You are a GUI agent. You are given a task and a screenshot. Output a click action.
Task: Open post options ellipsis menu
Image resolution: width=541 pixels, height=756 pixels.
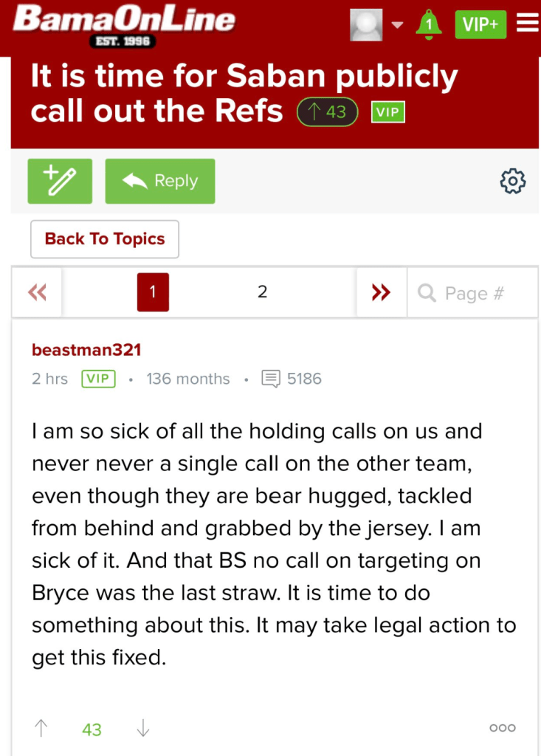click(x=503, y=728)
